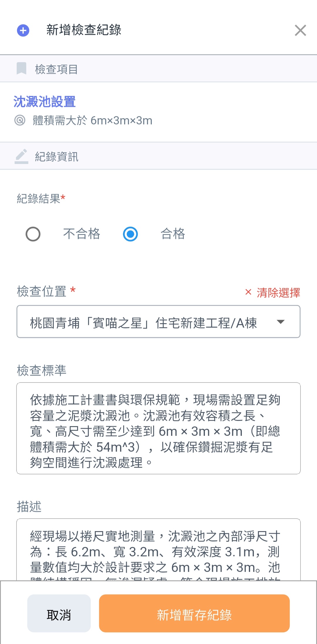Select the 合格 radio button
Image resolution: width=317 pixels, height=644 pixels.
[130, 234]
